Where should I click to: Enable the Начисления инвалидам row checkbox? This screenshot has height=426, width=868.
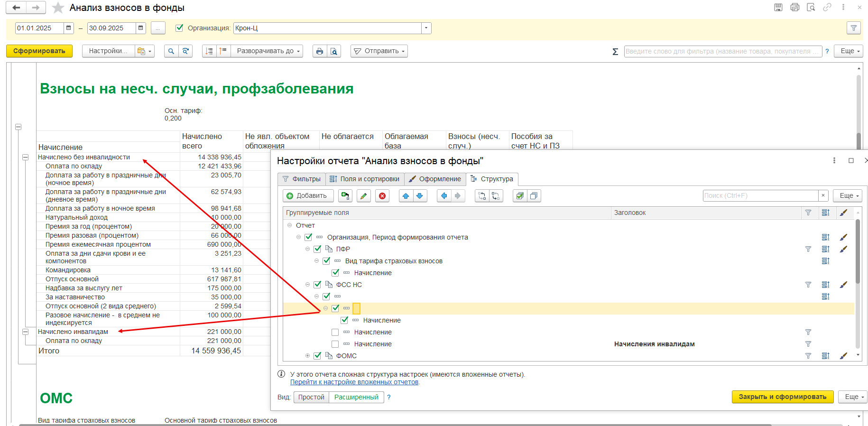335,344
